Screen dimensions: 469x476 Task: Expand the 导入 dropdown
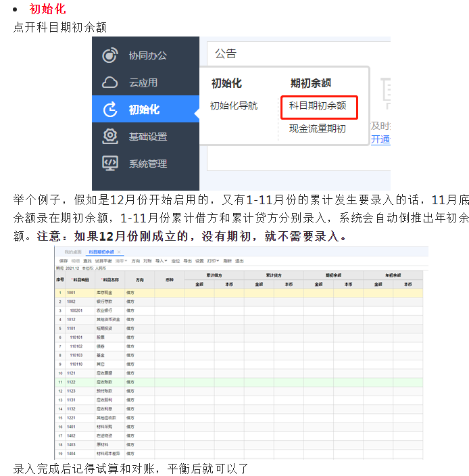pos(161,261)
